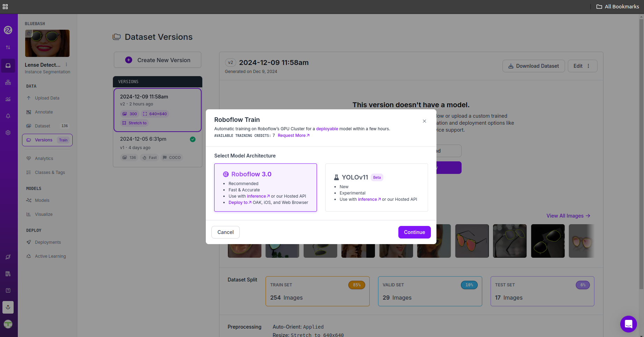Viewport: 644px width, 337px height.
Task: Close the Roboflow Train dialog
Action: [x=424, y=121]
